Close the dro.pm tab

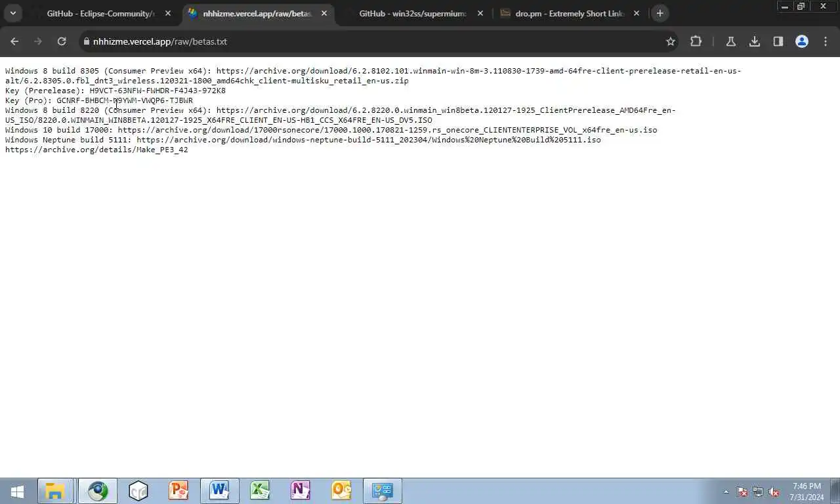pos(636,13)
